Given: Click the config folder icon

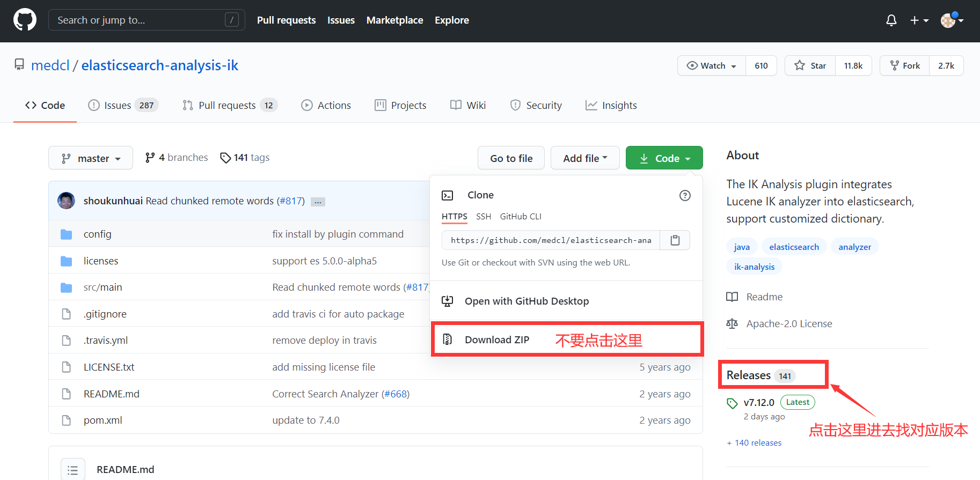Looking at the screenshot, I should point(67,234).
